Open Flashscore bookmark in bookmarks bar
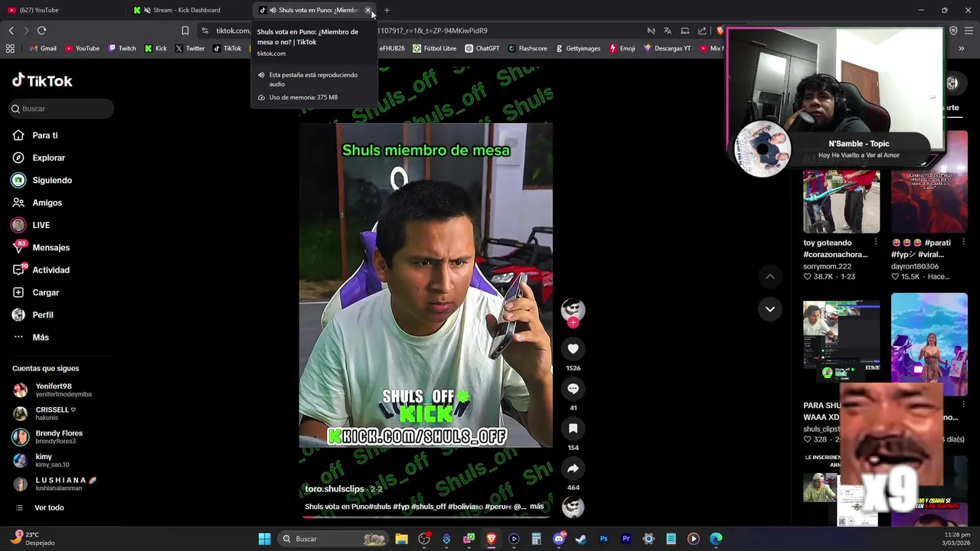The width and height of the screenshot is (980, 551). pyautogui.click(x=527, y=48)
